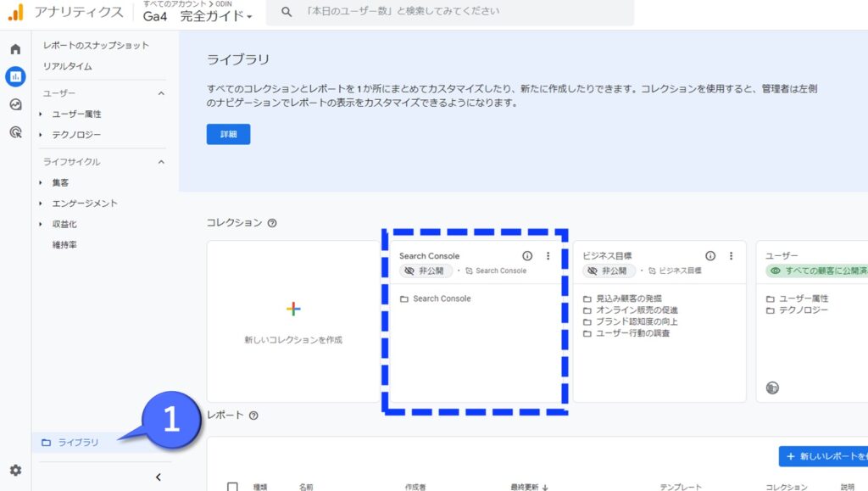
Task: Open more options on Search Console card
Action: 548,256
